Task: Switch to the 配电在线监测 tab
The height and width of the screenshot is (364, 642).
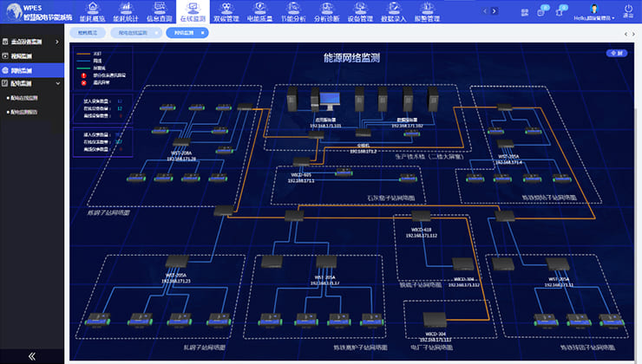Action: click(134, 32)
